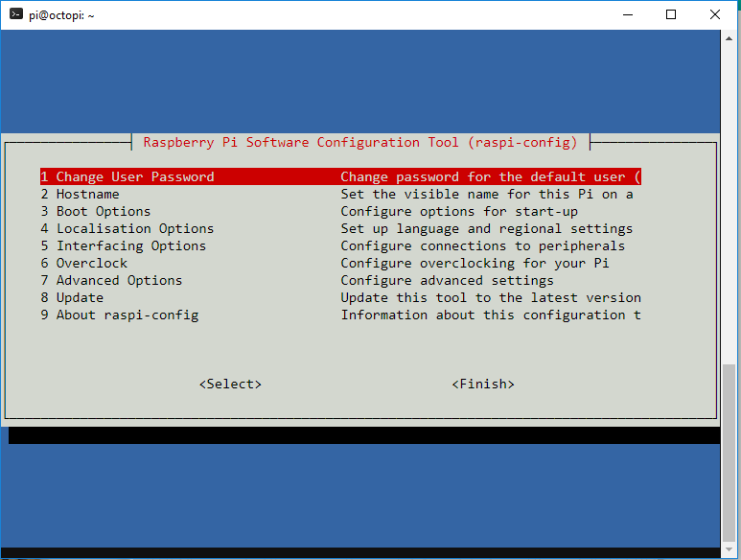Click the vertical scrollbar thumb
Viewport: 741px width, 560px height.
(x=730, y=451)
